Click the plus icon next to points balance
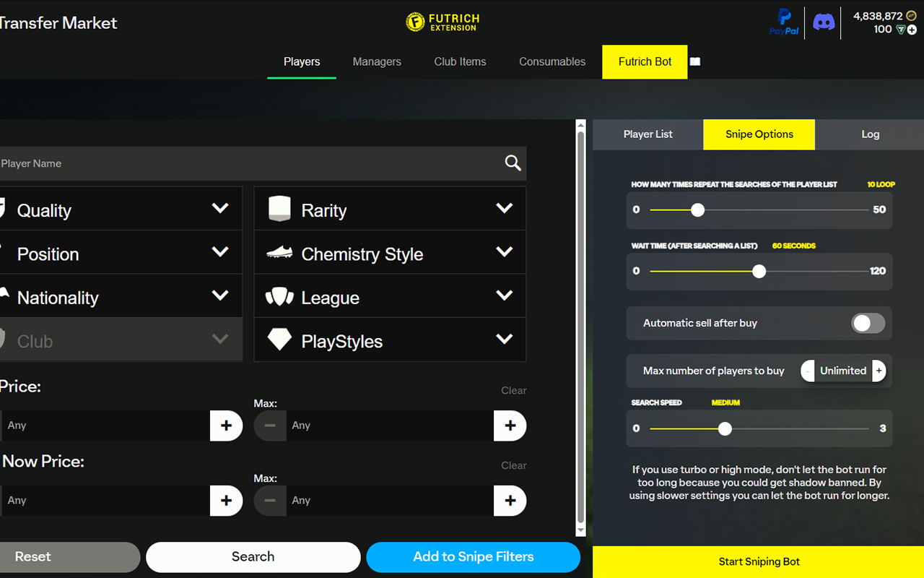 pyautogui.click(x=911, y=30)
